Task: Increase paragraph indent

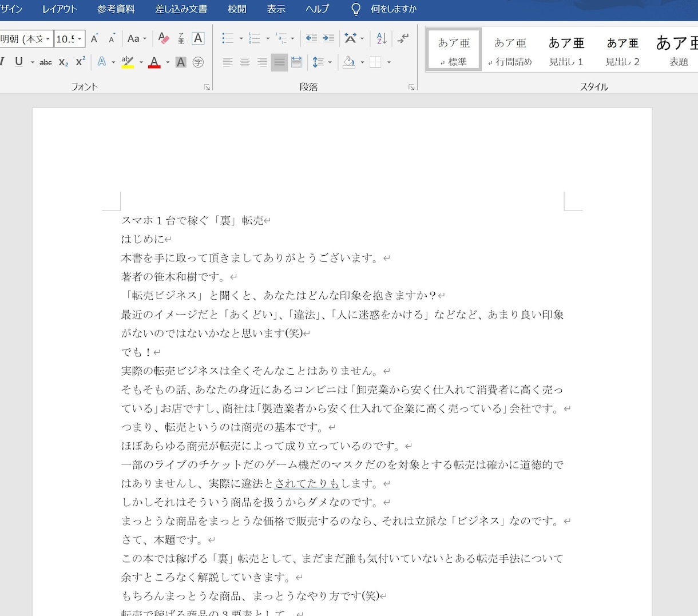Action: tap(328, 38)
